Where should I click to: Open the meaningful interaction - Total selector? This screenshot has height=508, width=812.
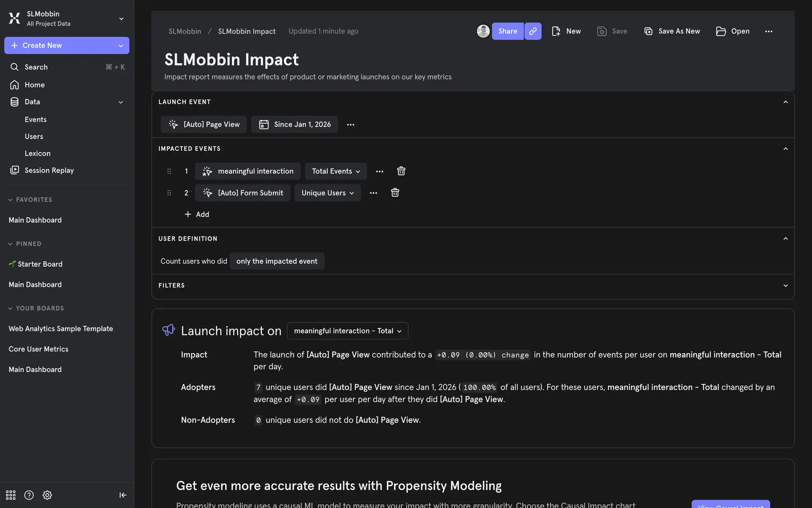[x=347, y=331]
